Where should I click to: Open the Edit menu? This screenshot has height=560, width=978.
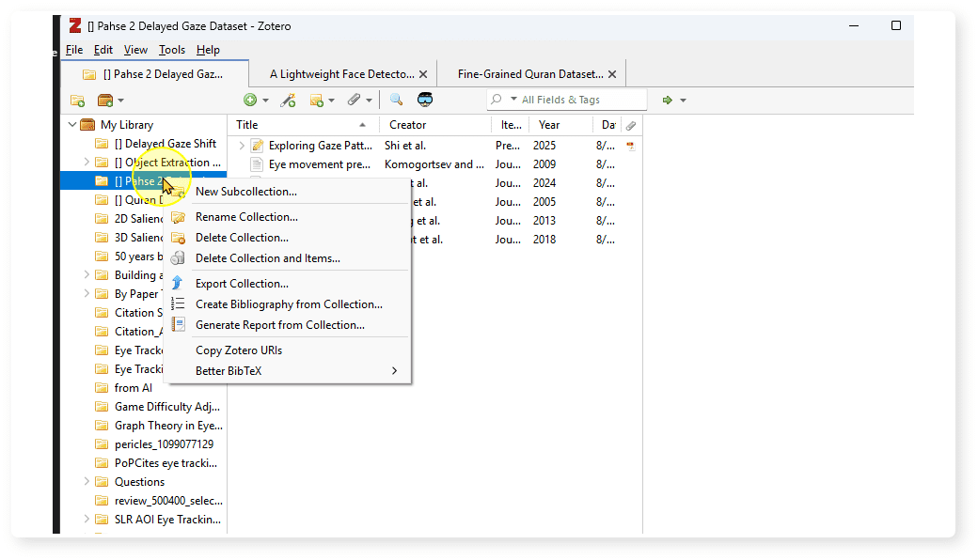pos(103,50)
